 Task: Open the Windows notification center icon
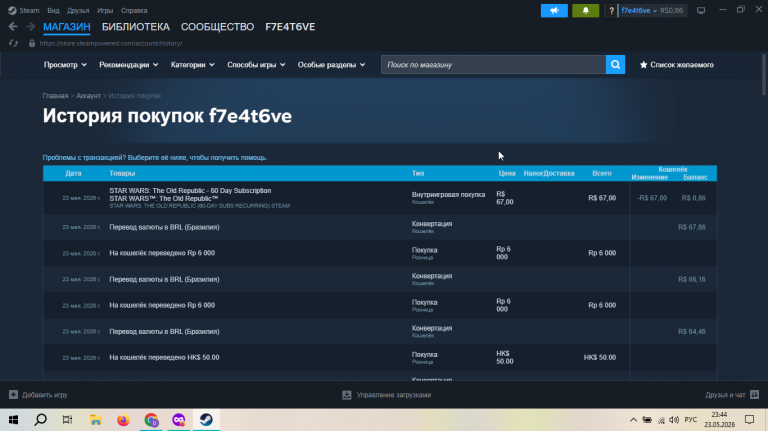pyautogui.click(x=749, y=420)
